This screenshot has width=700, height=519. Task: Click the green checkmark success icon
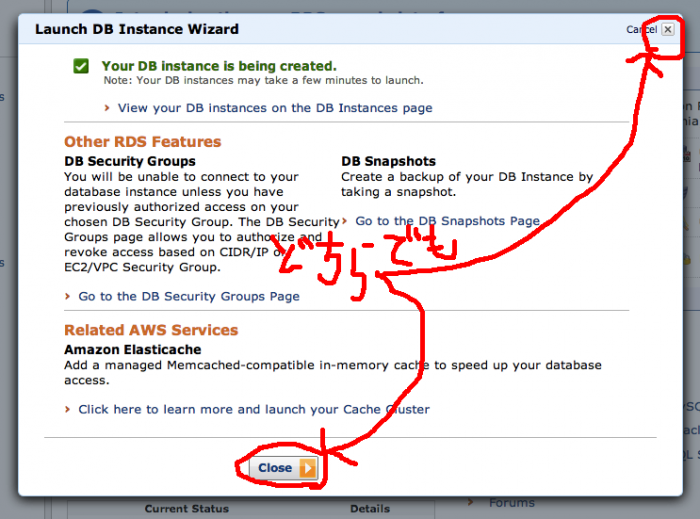pos(81,66)
